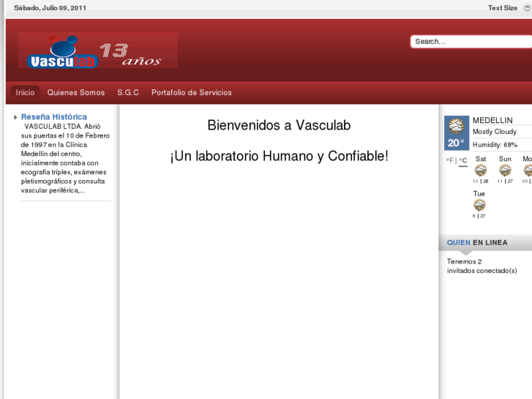Open the Inicio menu item
The height and width of the screenshot is (399, 532).
pyautogui.click(x=25, y=92)
